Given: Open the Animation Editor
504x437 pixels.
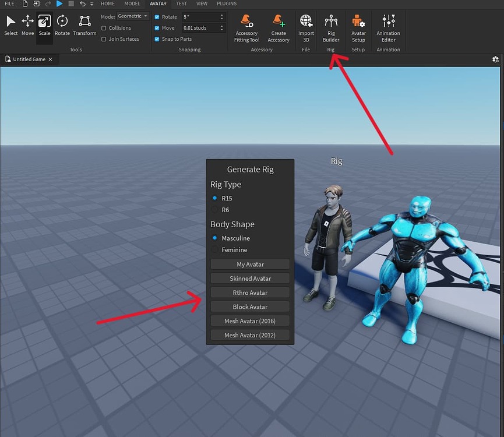Looking at the screenshot, I should (x=388, y=29).
